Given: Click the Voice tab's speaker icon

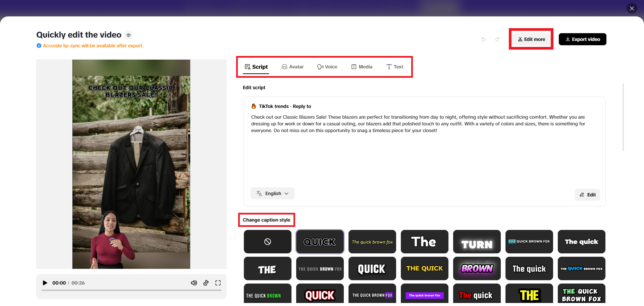Looking at the screenshot, I should click(x=320, y=67).
